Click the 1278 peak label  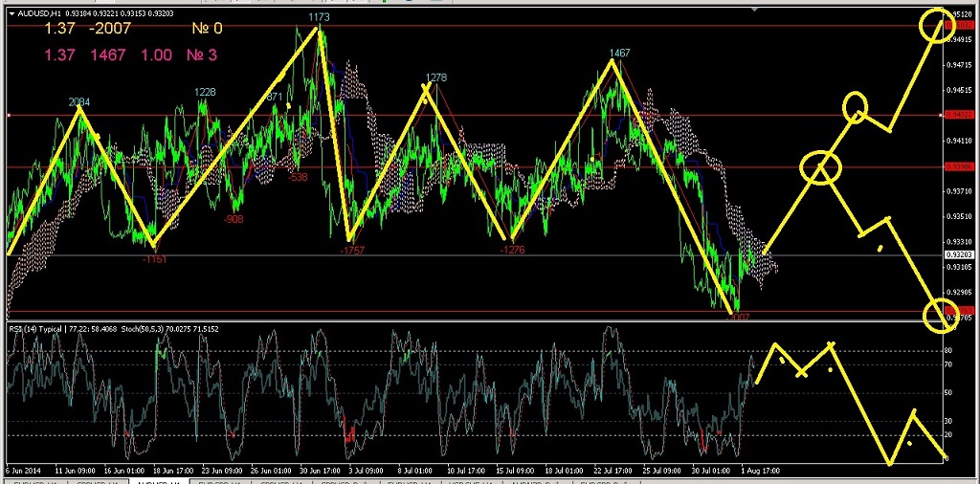click(436, 77)
